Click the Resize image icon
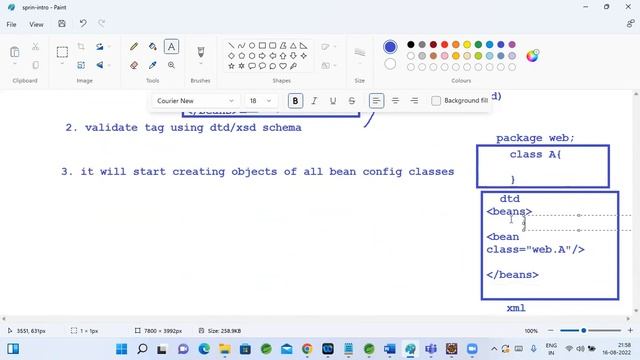 click(81, 65)
